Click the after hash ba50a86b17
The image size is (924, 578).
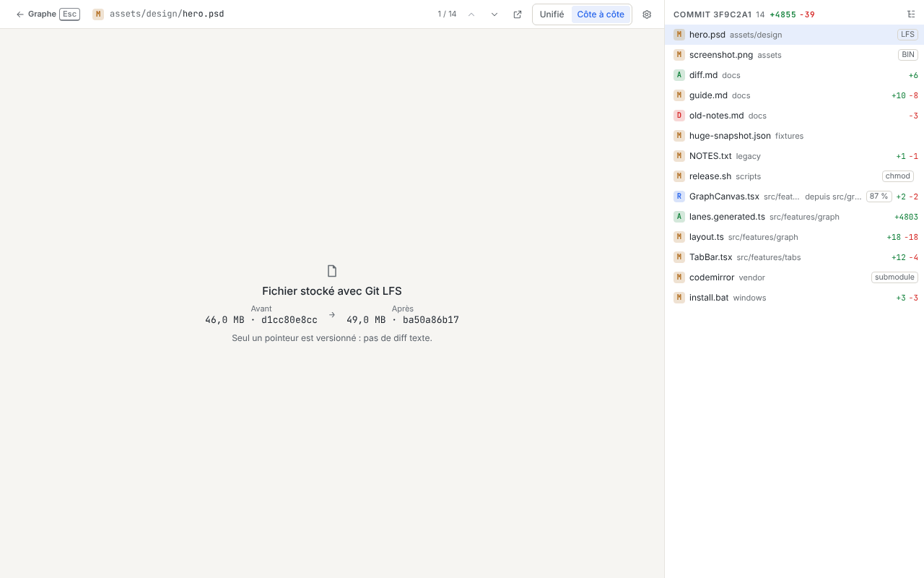pyautogui.click(x=431, y=320)
